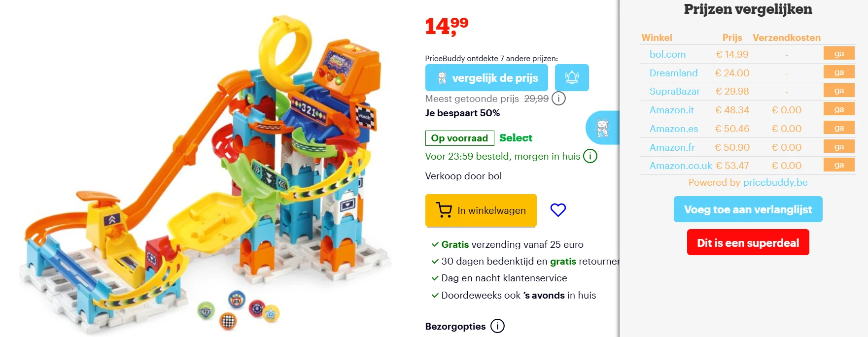The image size is (868, 337).
Task: Open the Amazon.it store link
Action: pyautogui.click(x=671, y=110)
